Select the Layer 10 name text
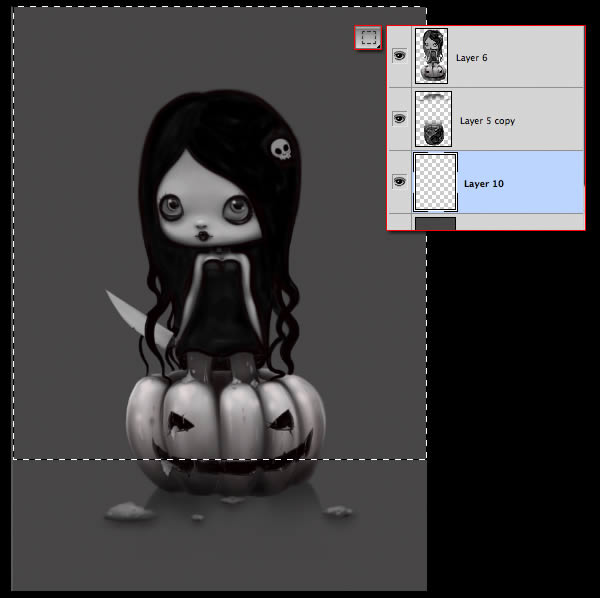Screen dimensions: 600x598 click(484, 184)
